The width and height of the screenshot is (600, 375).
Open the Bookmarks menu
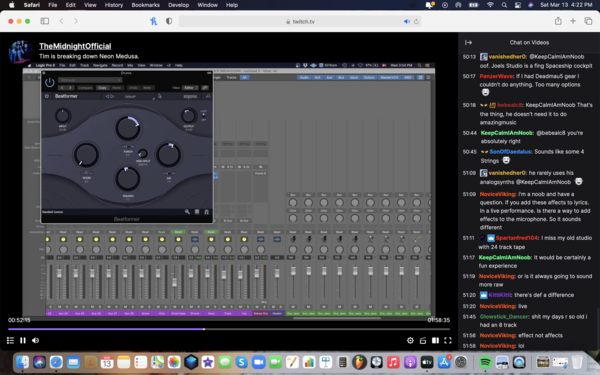click(x=145, y=5)
